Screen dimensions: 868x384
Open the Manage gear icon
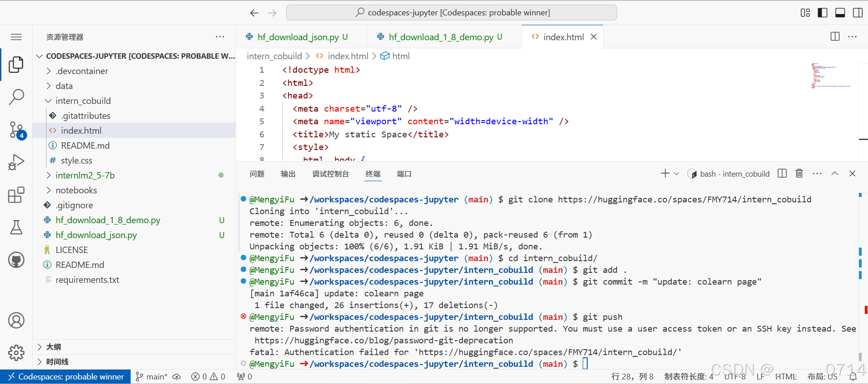[x=16, y=353]
